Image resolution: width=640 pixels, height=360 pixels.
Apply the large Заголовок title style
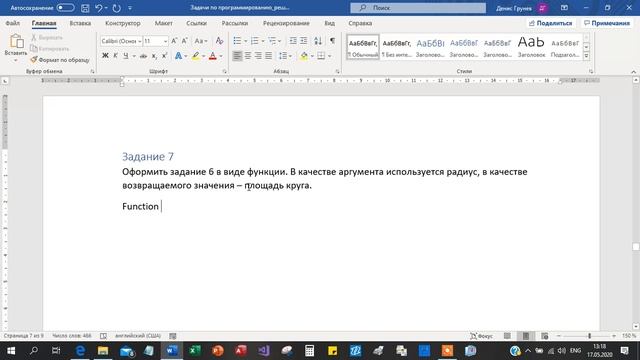tap(531, 47)
